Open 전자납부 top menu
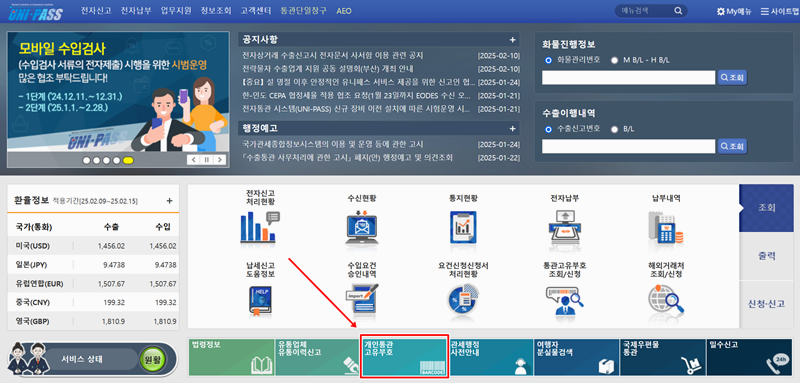Image resolution: width=800 pixels, height=383 pixels. click(136, 11)
